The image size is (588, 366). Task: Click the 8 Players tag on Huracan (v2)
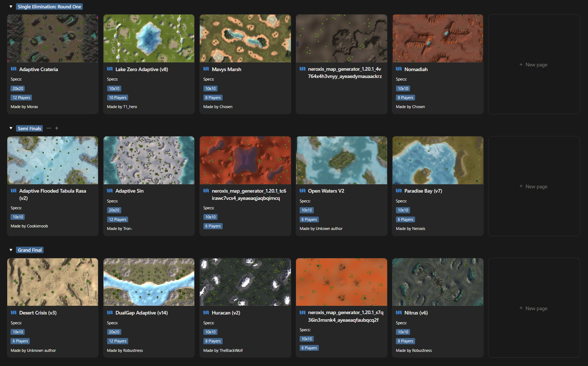coord(213,341)
